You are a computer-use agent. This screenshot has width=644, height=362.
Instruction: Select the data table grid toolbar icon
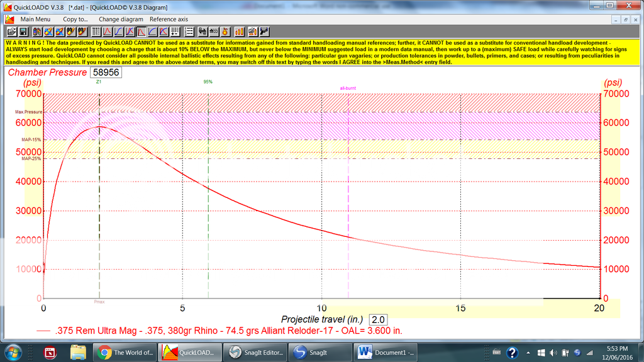coord(96,31)
